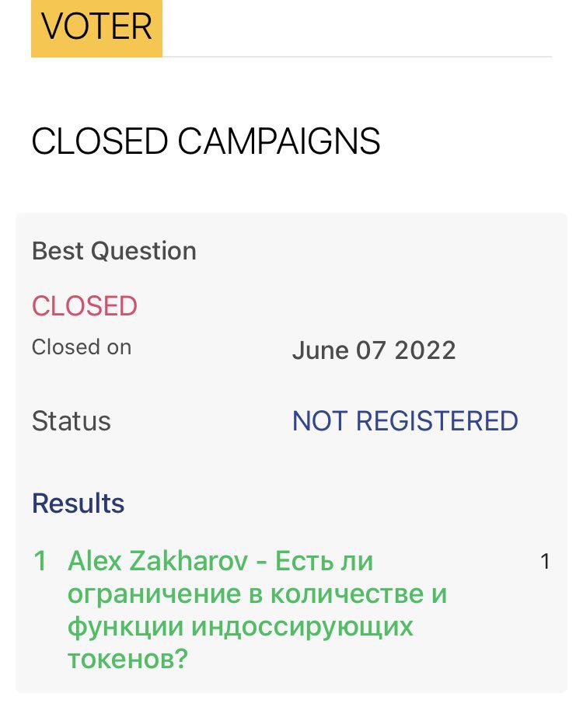Image resolution: width=583 pixels, height=728 pixels.
Task: Open the Best Question campaign title
Action: (114, 251)
